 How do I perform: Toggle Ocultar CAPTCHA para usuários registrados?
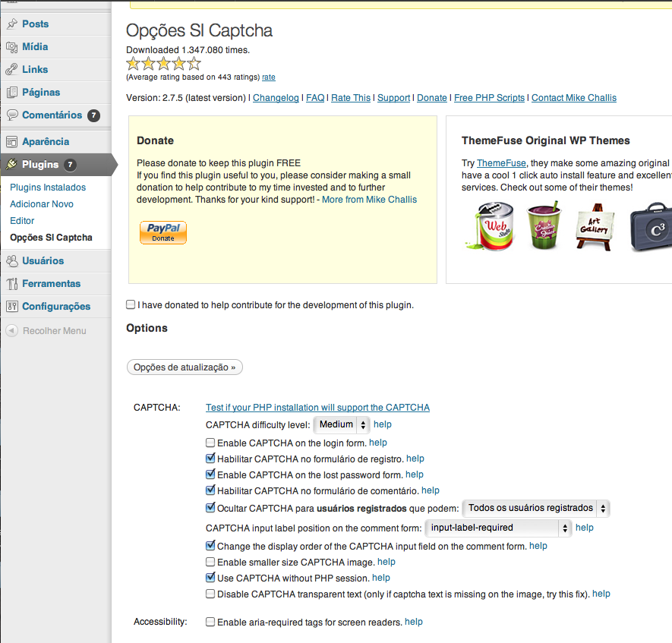(x=210, y=508)
